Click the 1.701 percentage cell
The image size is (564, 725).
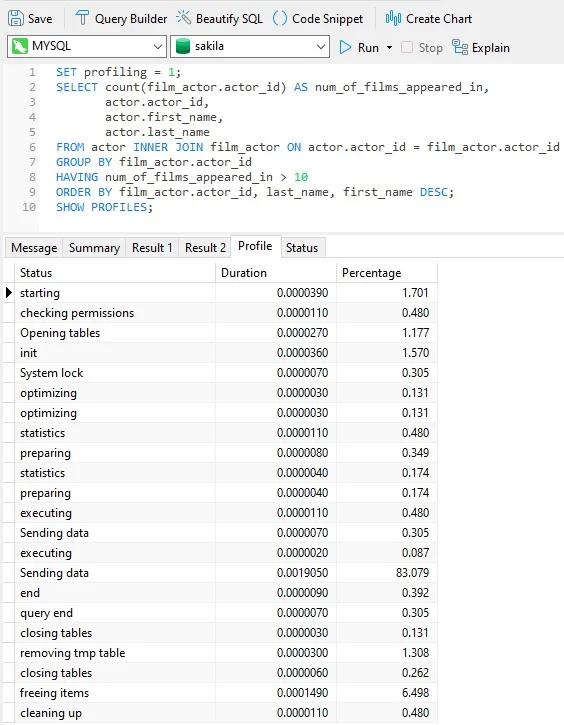[x=386, y=293]
